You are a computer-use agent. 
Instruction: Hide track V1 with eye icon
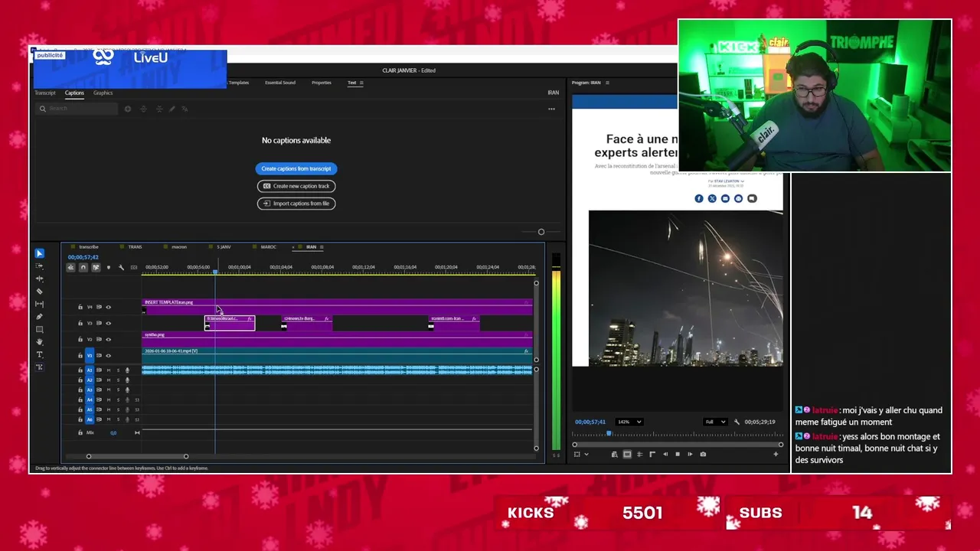[109, 355]
